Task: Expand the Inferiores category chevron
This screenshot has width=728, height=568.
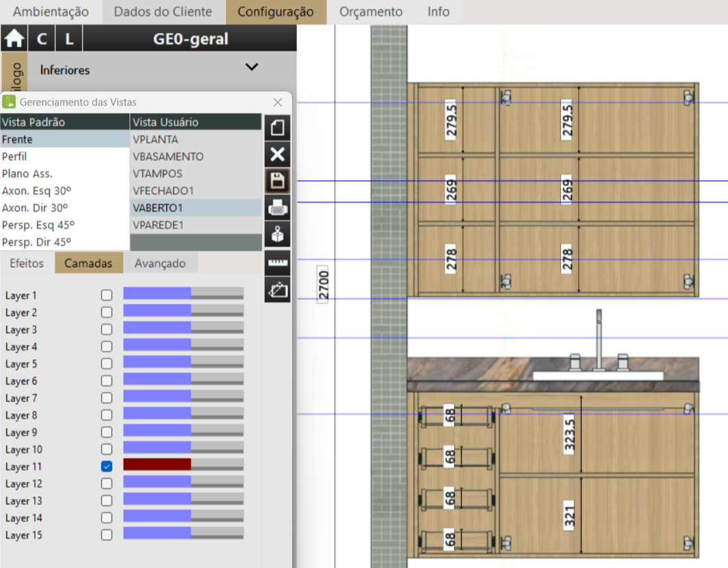Action: click(x=252, y=67)
